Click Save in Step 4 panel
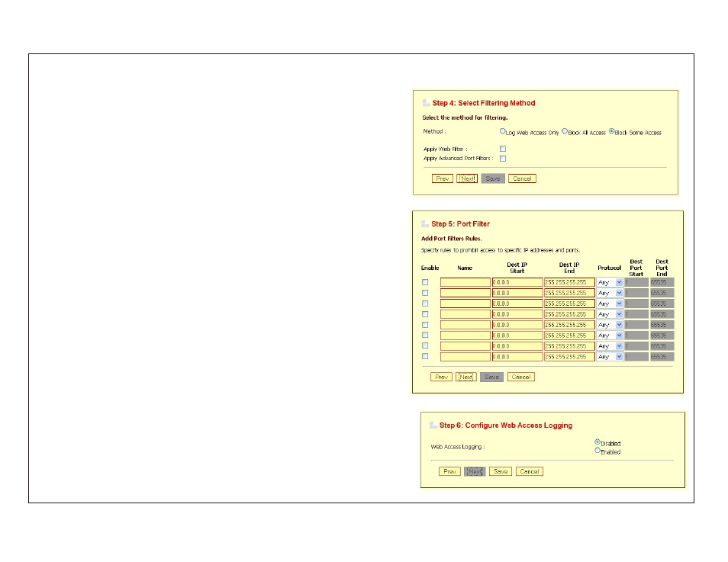The height and width of the screenshot is (562, 728). [x=493, y=178]
